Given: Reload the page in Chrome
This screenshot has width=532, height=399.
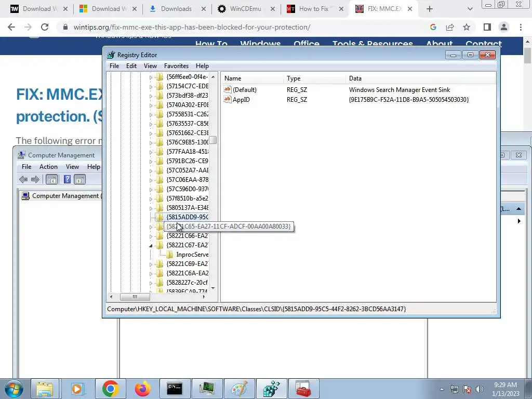Looking at the screenshot, I should 45,27.
